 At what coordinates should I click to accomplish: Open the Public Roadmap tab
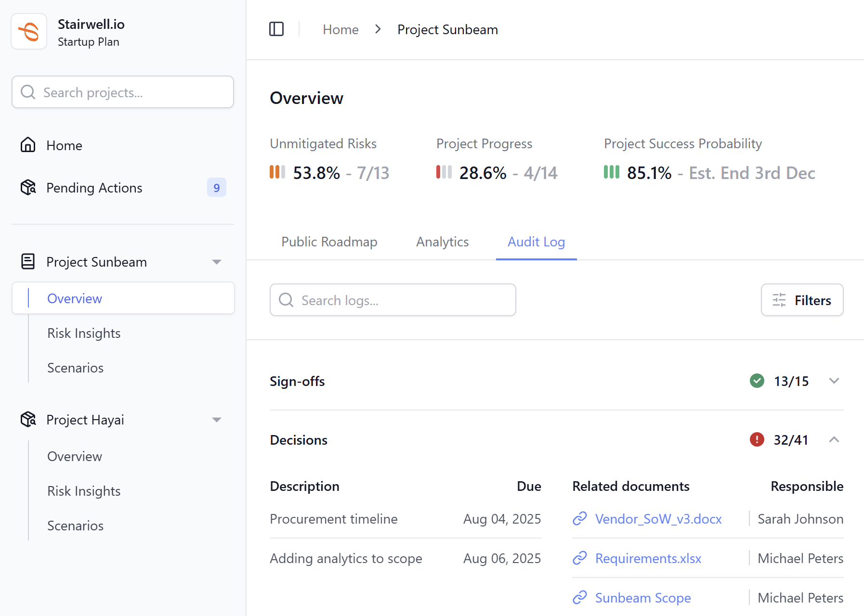coord(329,242)
